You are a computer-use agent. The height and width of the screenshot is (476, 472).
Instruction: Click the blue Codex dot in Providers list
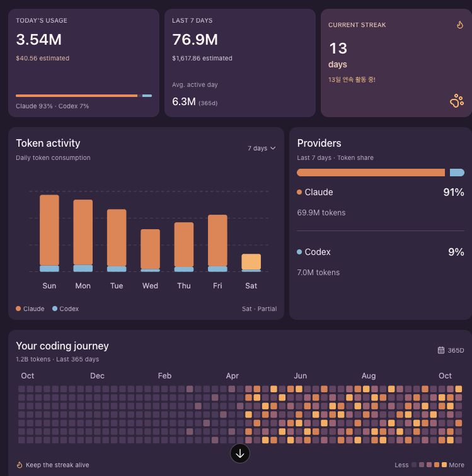click(x=299, y=252)
